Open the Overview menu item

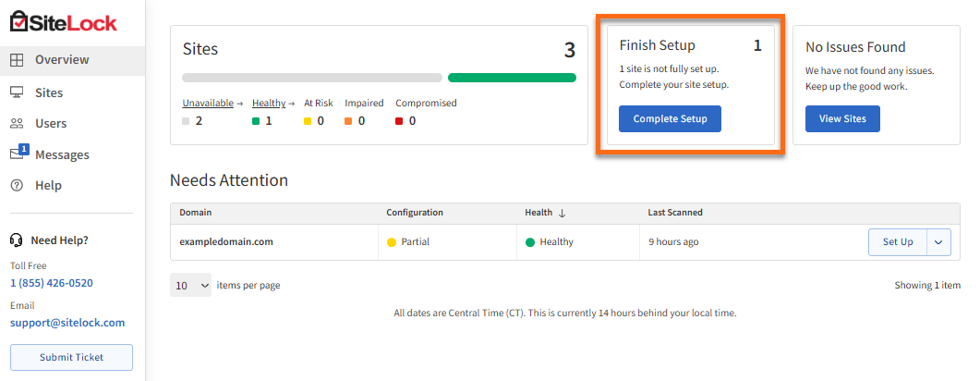[x=72, y=60]
